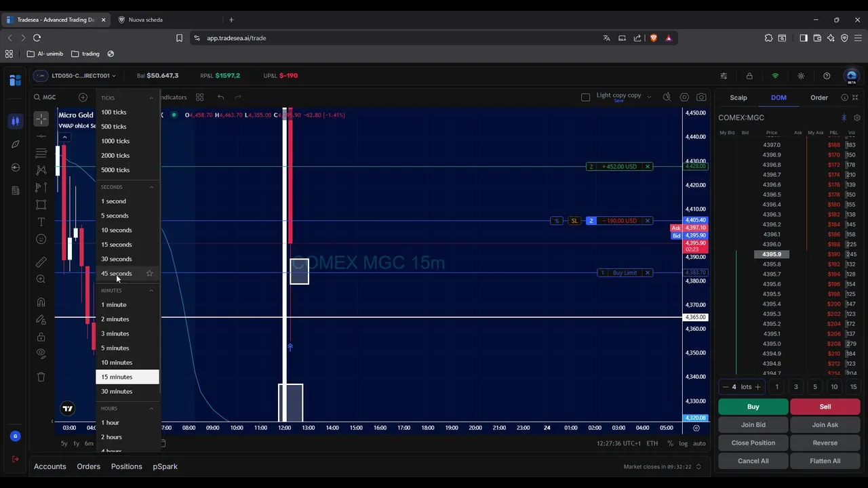The image size is (868, 488).
Task: Click the red logout icon
Action: pyautogui.click(x=15, y=460)
